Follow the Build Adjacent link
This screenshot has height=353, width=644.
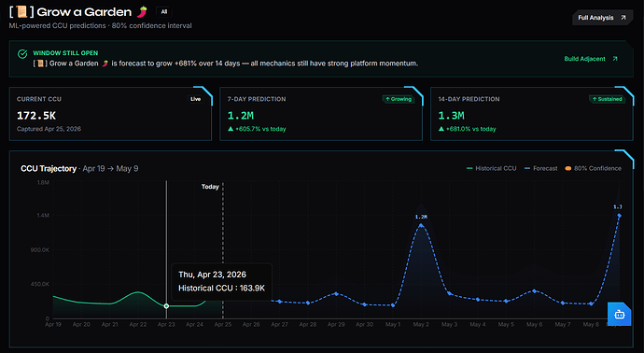(591, 59)
